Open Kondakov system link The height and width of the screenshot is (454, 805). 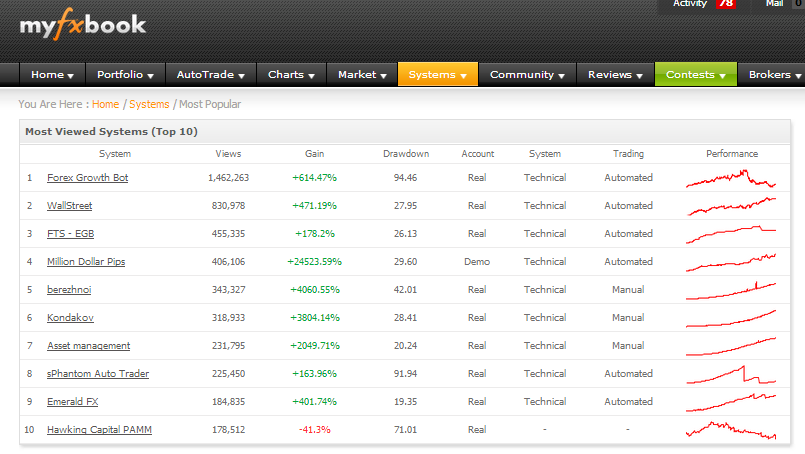coord(70,317)
